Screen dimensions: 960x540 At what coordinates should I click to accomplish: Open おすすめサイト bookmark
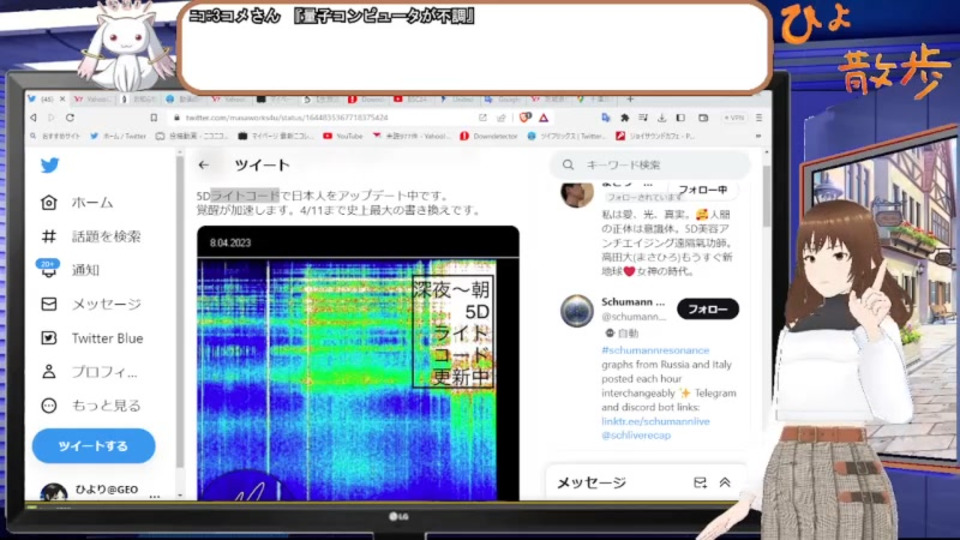click(55, 136)
